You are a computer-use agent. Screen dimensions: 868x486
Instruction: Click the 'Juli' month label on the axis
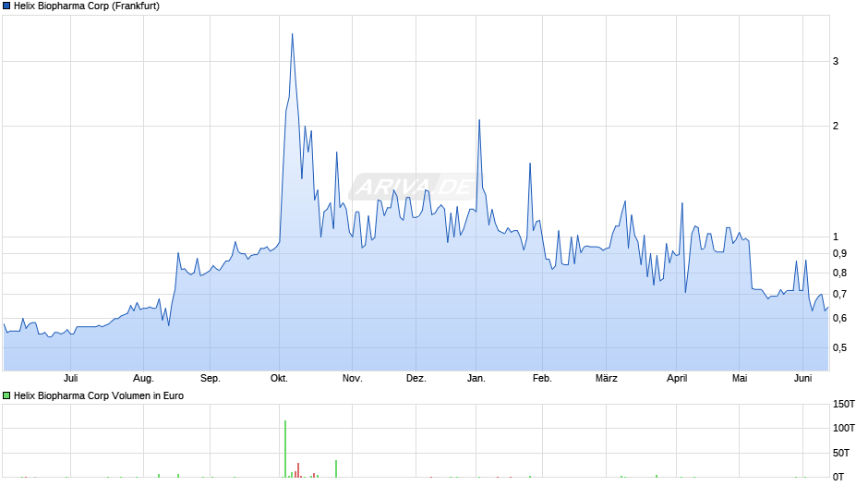click(70, 378)
